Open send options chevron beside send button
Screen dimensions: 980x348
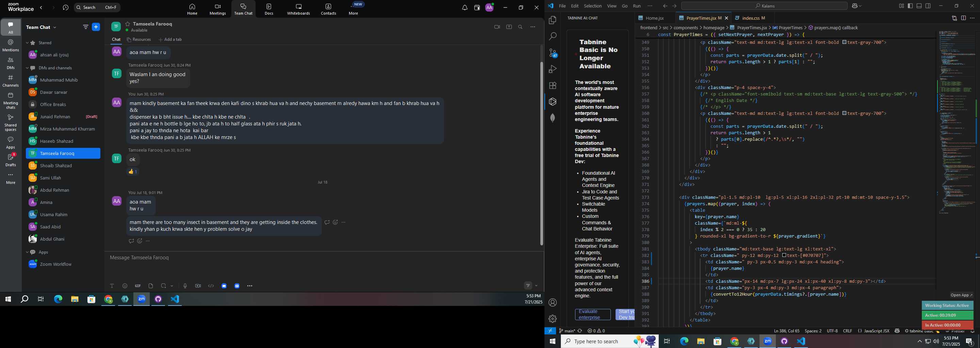point(536,286)
